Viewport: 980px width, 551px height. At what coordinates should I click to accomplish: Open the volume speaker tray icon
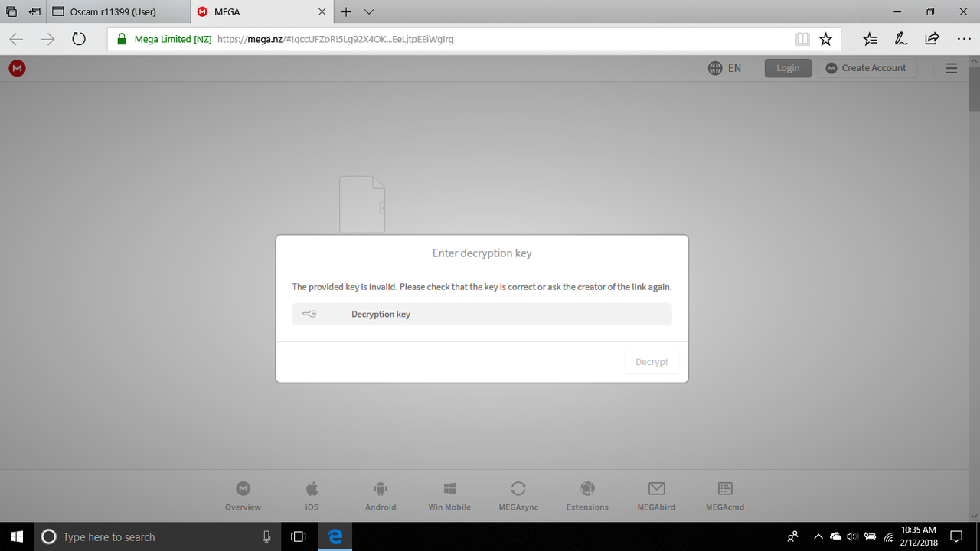coord(852,536)
